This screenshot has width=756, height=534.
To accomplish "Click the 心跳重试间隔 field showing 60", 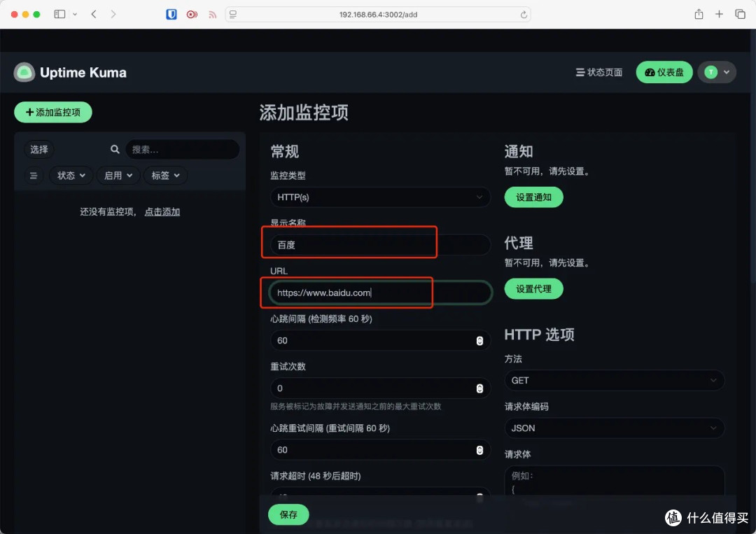I will (380, 449).
